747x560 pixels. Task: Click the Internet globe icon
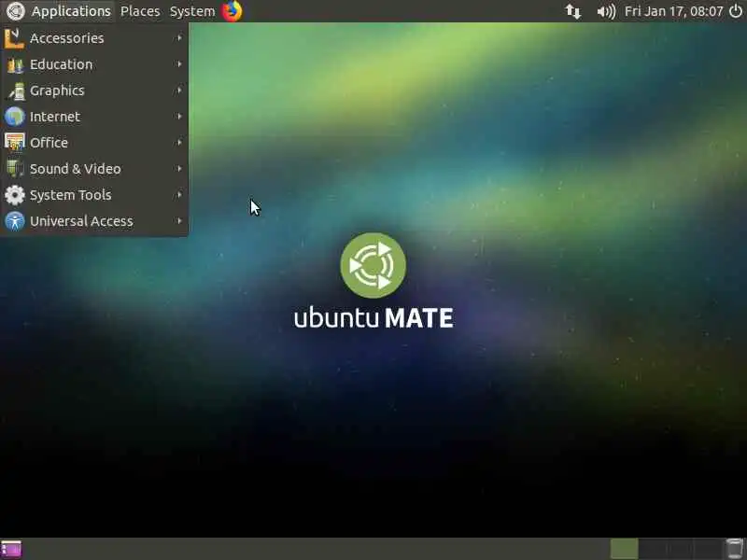pos(15,117)
